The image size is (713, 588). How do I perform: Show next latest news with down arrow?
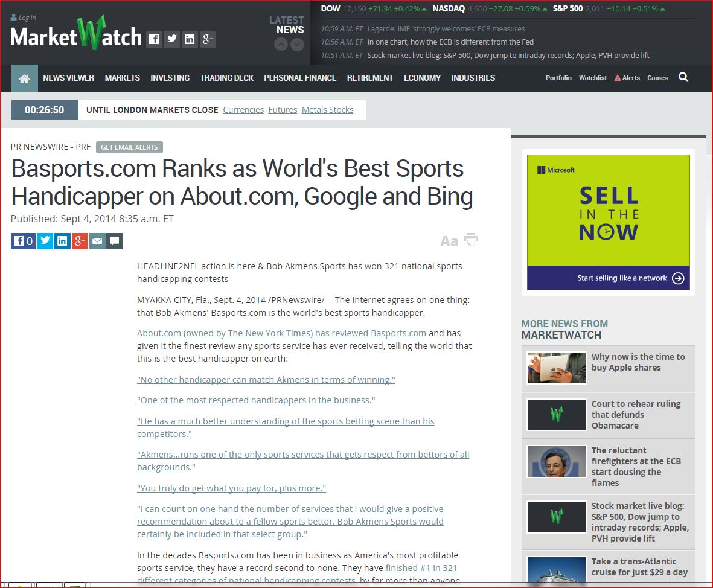tap(298, 44)
